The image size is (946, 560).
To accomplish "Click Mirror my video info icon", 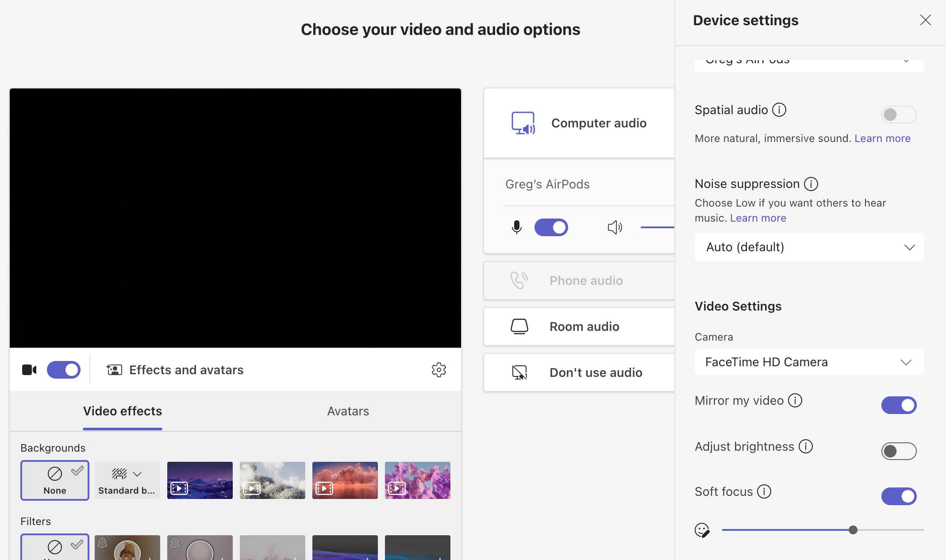I will (795, 400).
